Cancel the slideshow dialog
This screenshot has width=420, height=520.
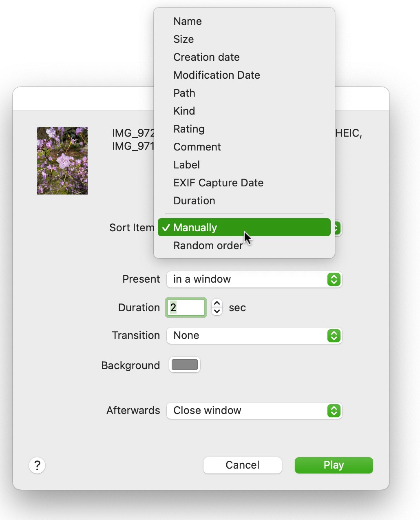(242, 465)
